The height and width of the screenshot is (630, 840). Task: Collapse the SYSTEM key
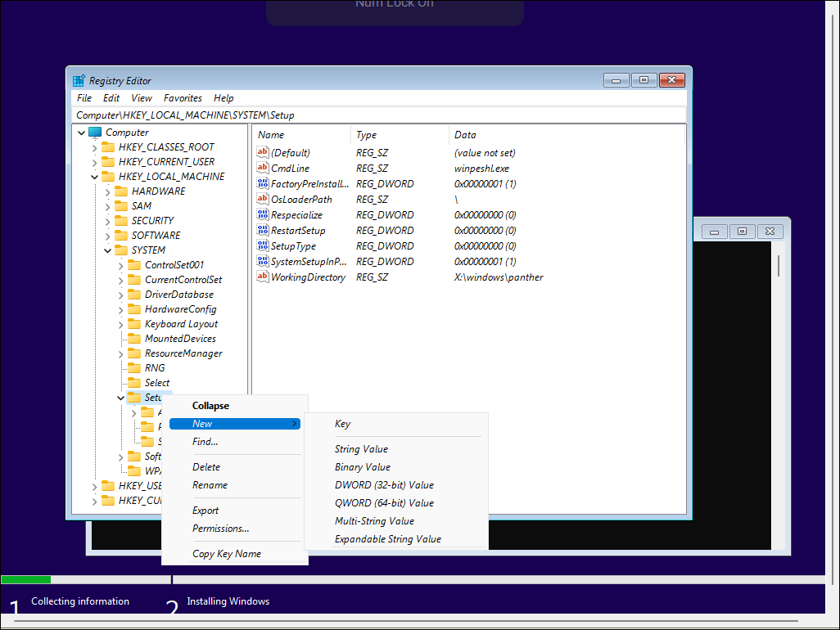(x=107, y=250)
